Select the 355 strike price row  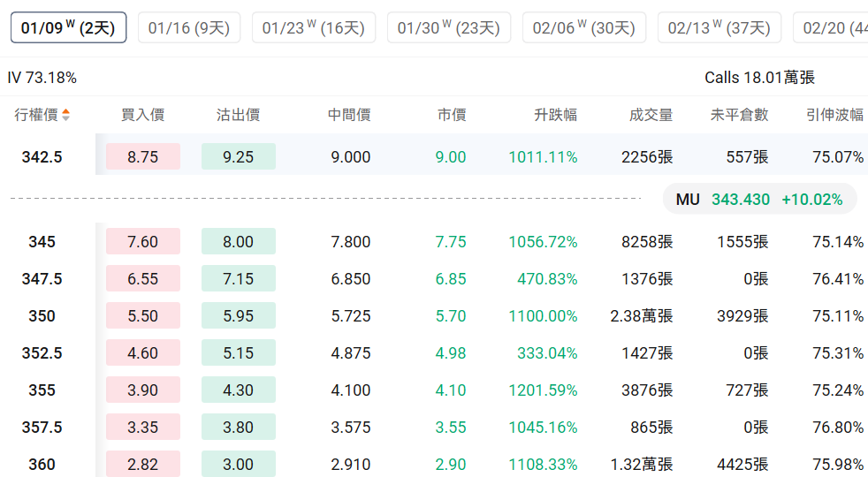(x=42, y=390)
